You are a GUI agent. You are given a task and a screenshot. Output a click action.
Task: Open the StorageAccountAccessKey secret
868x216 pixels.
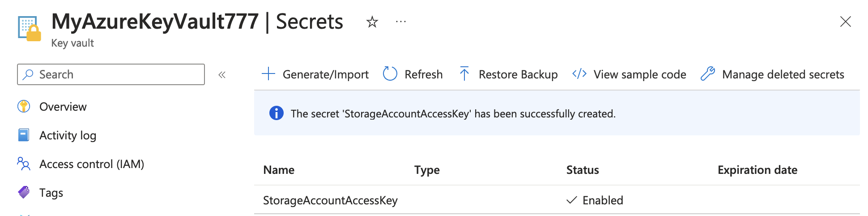(330, 200)
